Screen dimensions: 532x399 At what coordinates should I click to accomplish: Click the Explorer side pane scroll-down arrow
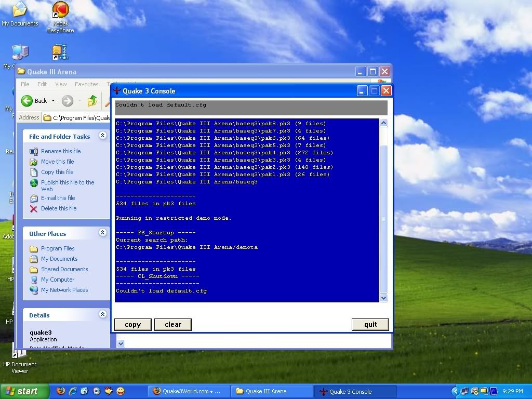tap(121, 343)
